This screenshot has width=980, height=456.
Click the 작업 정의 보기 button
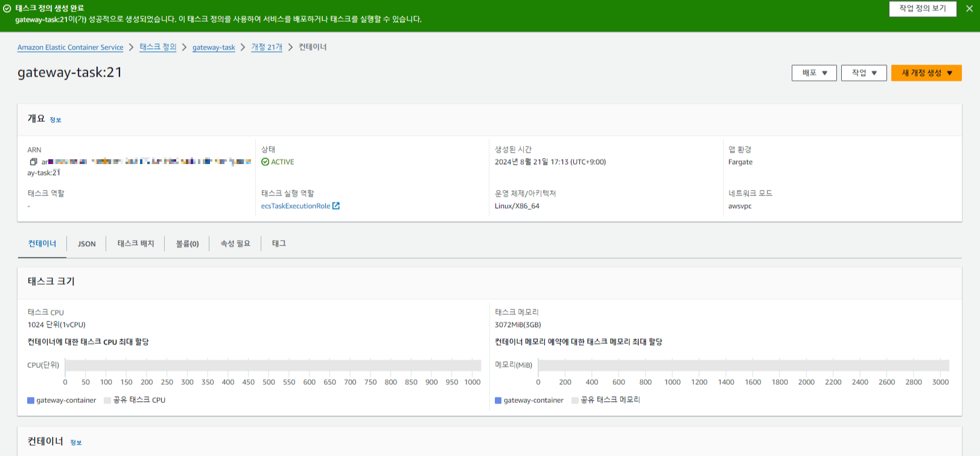coord(923,8)
